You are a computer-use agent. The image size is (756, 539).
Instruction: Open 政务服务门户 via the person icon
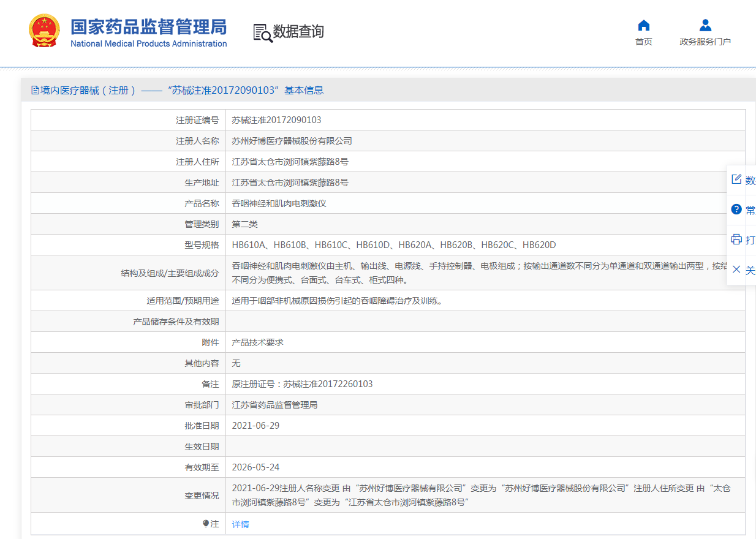[705, 26]
